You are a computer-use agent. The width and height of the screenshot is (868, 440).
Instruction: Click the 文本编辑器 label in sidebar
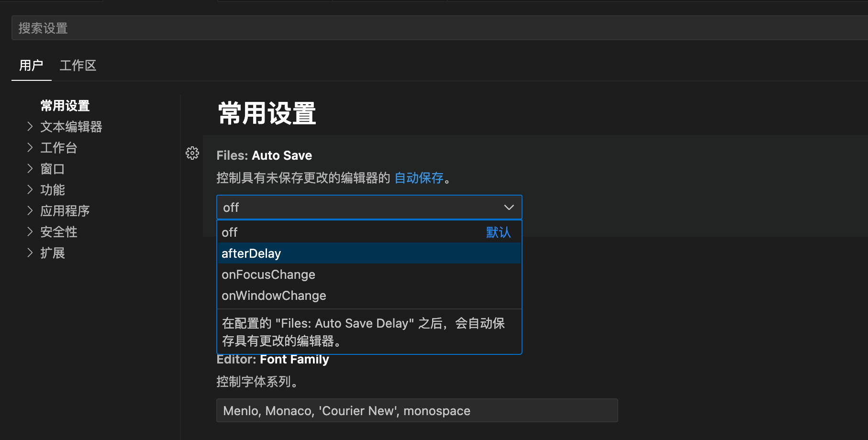coord(71,127)
